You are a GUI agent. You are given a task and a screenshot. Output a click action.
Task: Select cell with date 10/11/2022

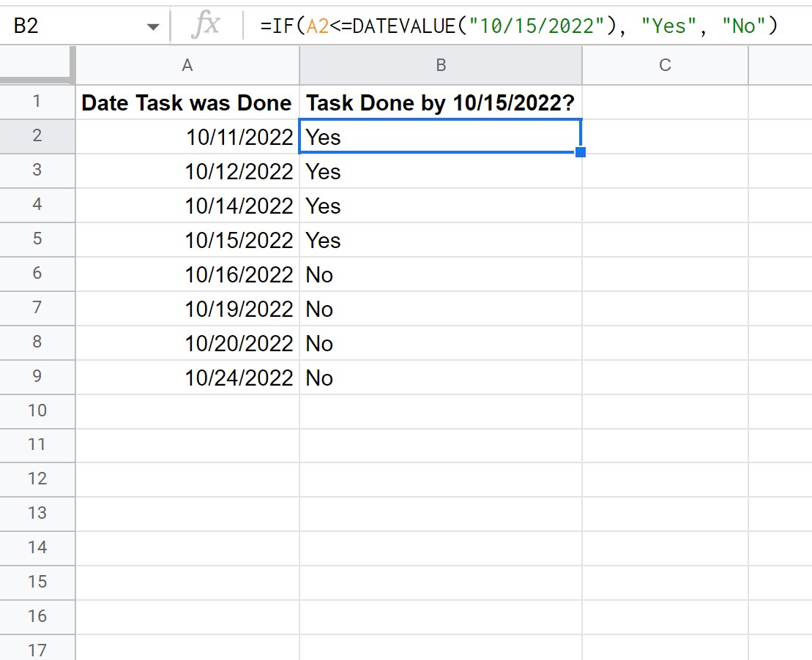click(187, 137)
